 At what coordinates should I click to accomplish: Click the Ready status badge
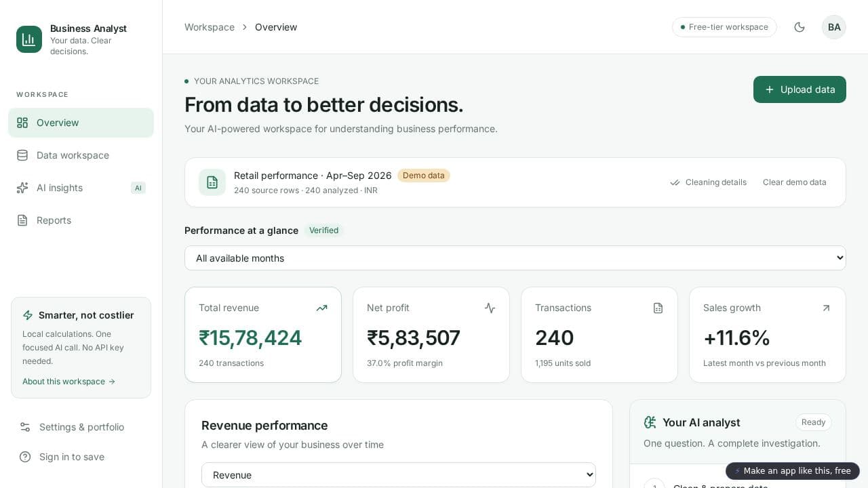click(x=814, y=422)
